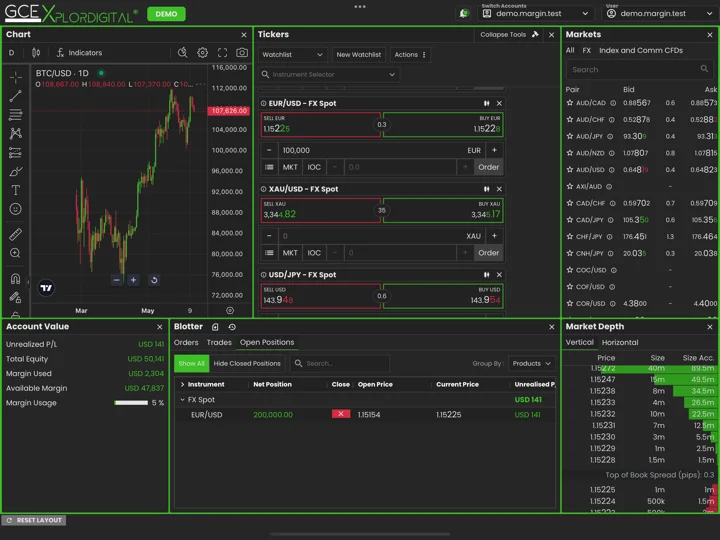This screenshot has width=720, height=540.
Task: Zoom out chart with minus button
Action: pos(117,280)
